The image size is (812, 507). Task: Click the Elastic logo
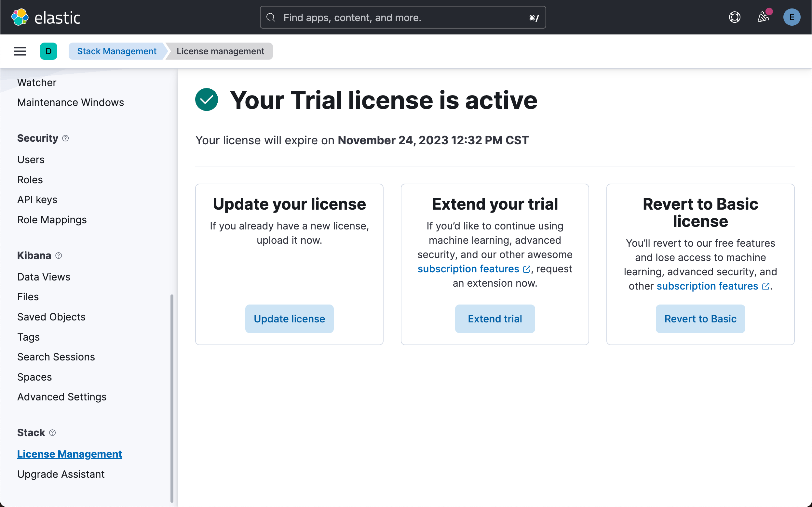pyautogui.click(x=46, y=17)
